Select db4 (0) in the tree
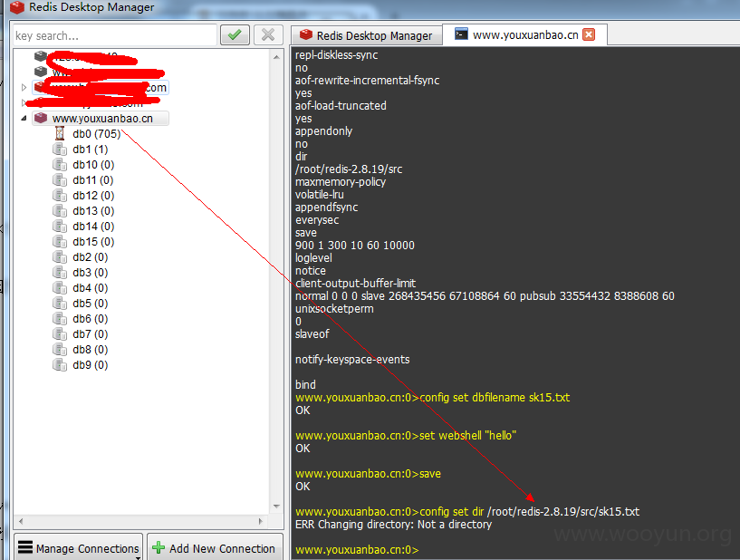Screen dimensions: 740x560 91,287
